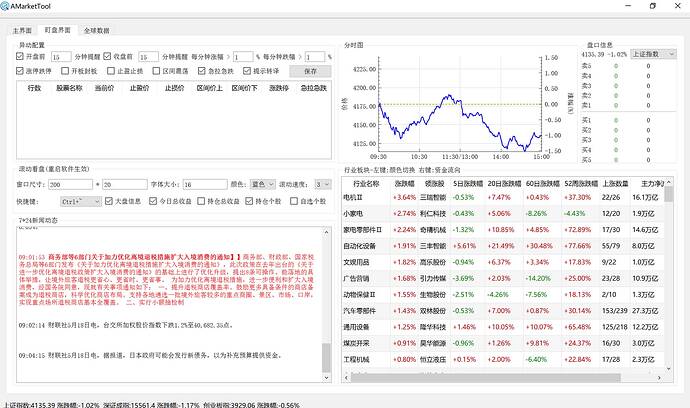Uncheck the 持仓个股 checkbox

pyautogui.click(x=249, y=201)
